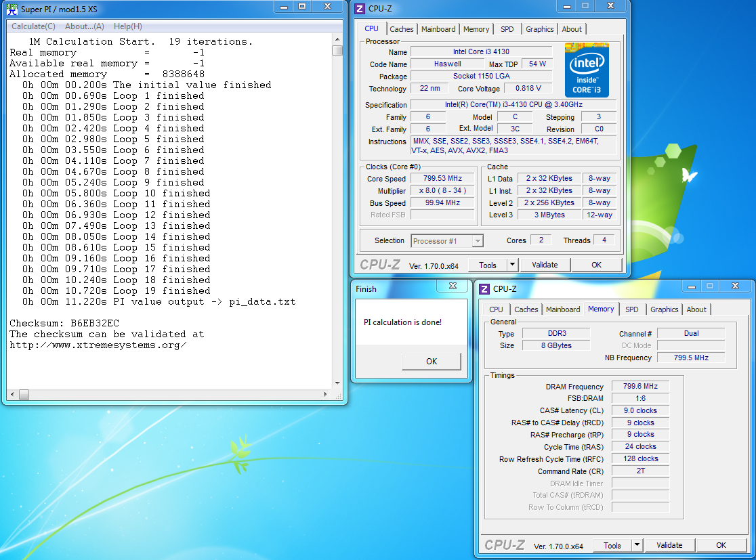Click Super PI horizontal scrollbar right arrow
The height and width of the screenshot is (560, 756).
tap(325, 394)
